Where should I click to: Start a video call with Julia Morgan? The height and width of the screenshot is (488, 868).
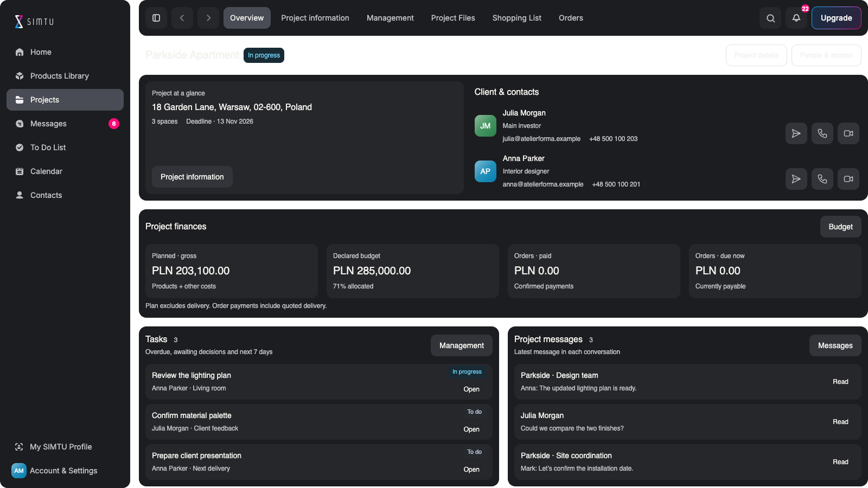tap(848, 133)
